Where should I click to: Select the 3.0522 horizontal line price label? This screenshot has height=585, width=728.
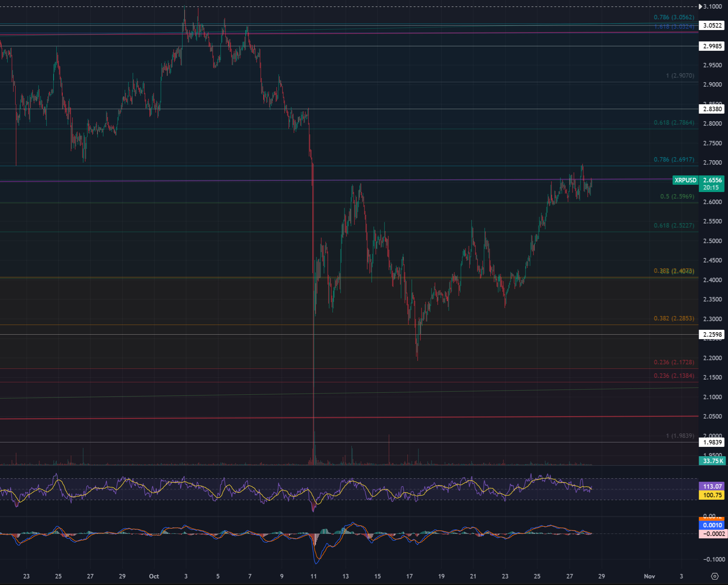712,25
